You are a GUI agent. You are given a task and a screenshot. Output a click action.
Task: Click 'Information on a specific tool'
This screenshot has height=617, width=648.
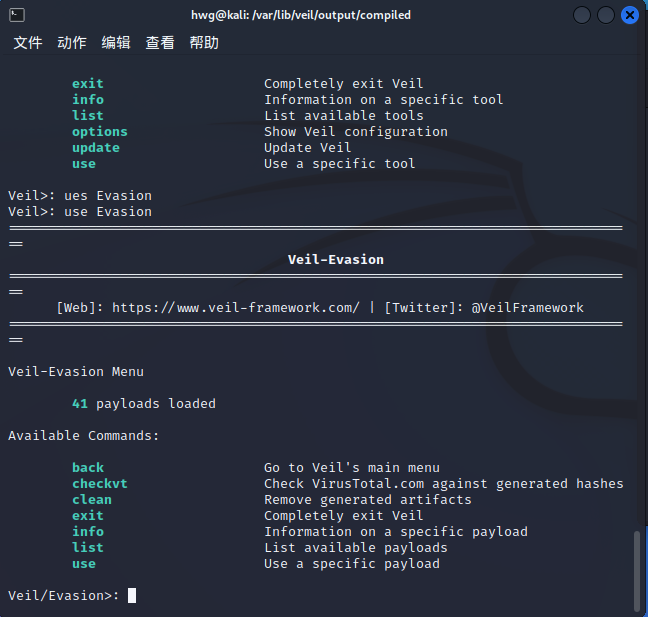pyautogui.click(x=384, y=100)
